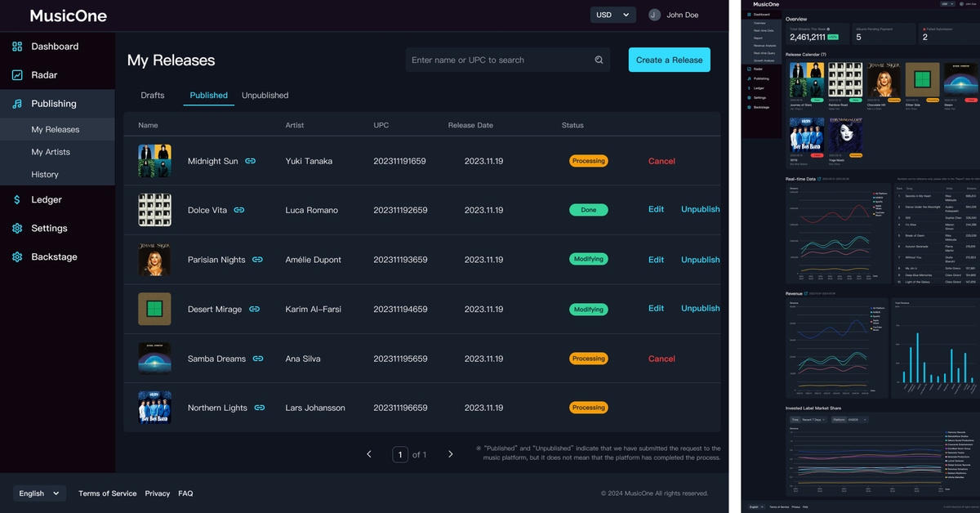The height and width of the screenshot is (513, 980).
Task: Go to previous page with left chevron
Action: pos(369,454)
